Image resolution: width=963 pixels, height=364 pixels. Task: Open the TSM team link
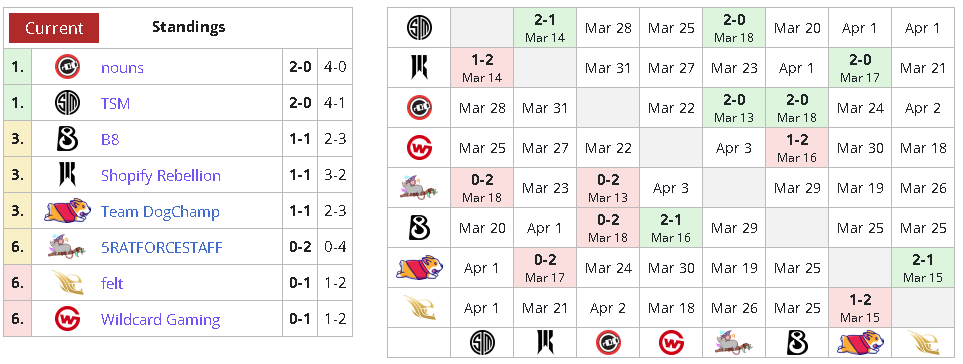pos(115,104)
